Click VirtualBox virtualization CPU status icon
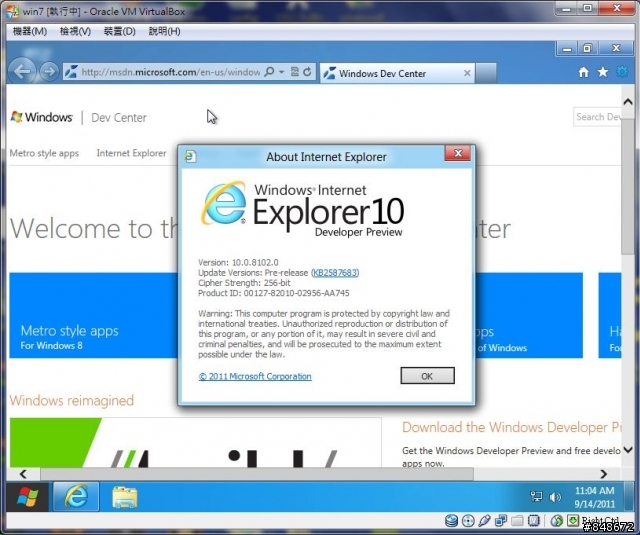The height and width of the screenshot is (535, 640). tap(533, 520)
